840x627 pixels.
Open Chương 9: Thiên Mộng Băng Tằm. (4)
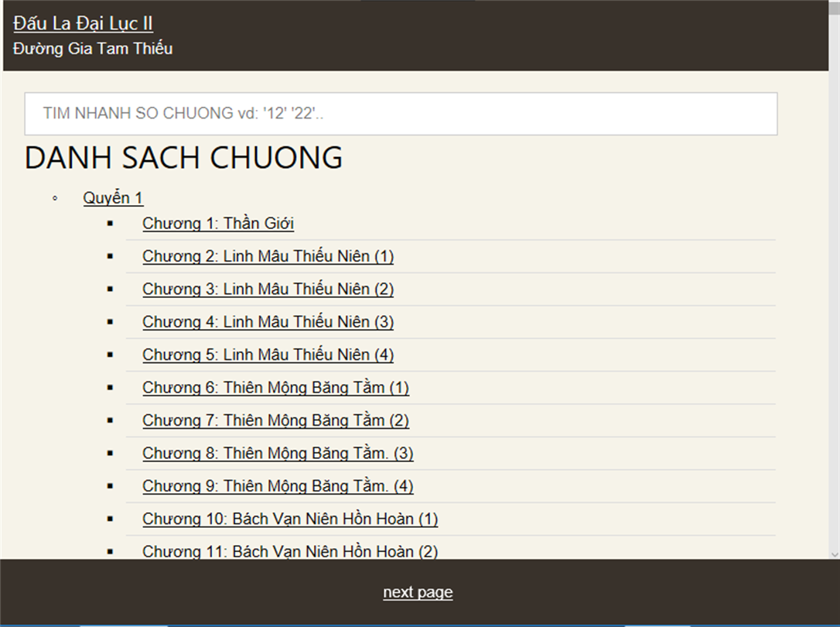[278, 486]
